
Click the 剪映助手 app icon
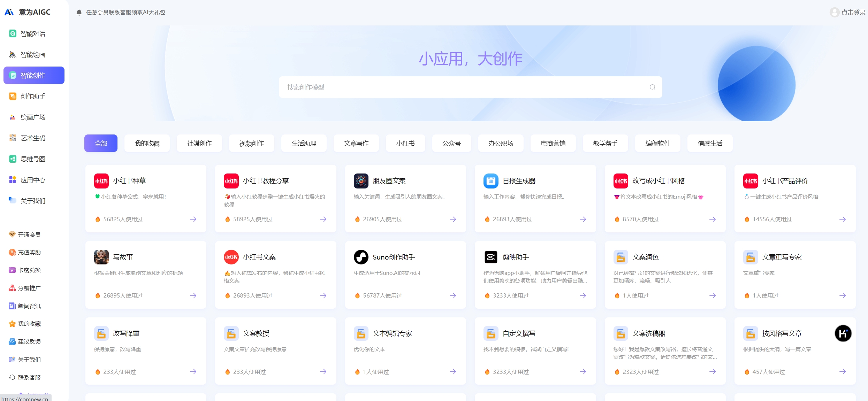pos(490,257)
